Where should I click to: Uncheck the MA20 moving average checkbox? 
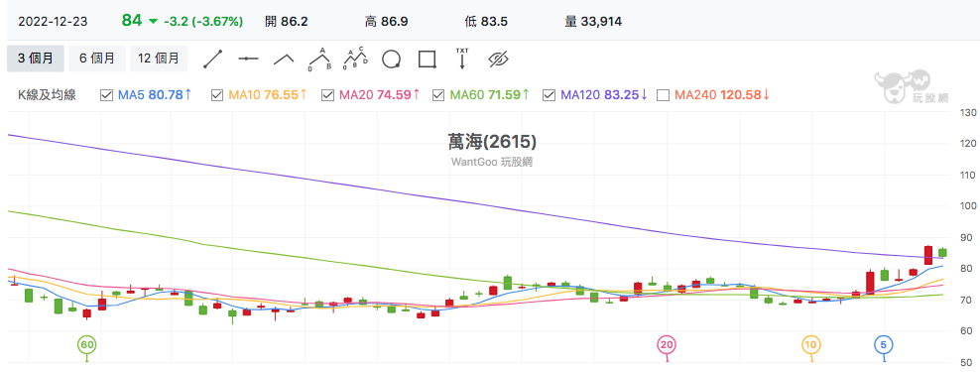[x=327, y=95]
